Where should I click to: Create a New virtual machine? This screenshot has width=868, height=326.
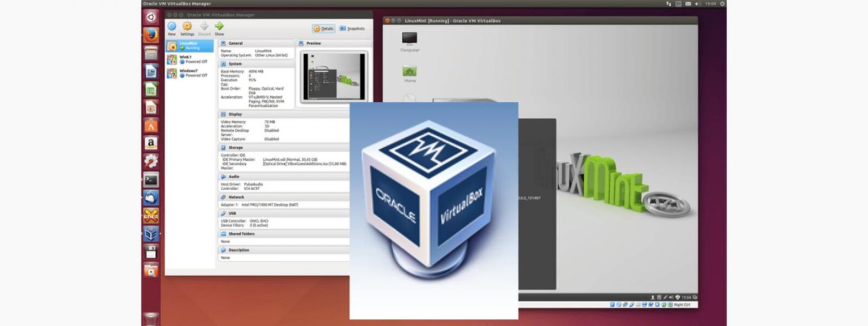(x=172, y=27)
